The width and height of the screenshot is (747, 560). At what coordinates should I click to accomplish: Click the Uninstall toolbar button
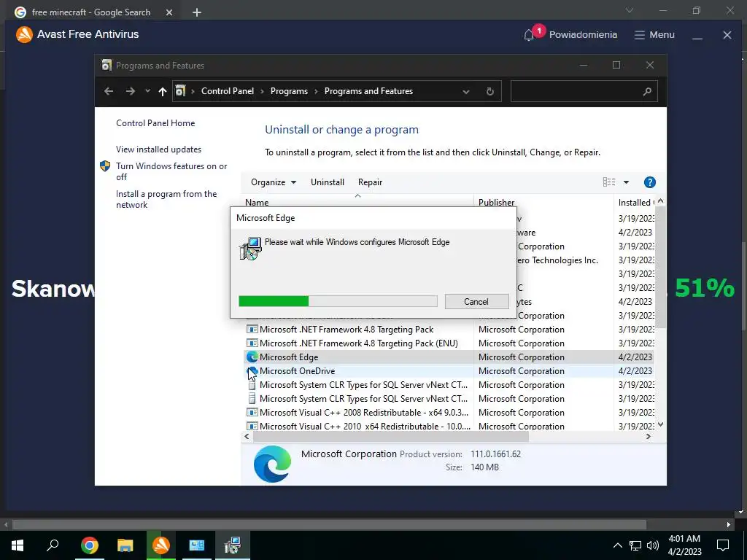click(328, 182)
